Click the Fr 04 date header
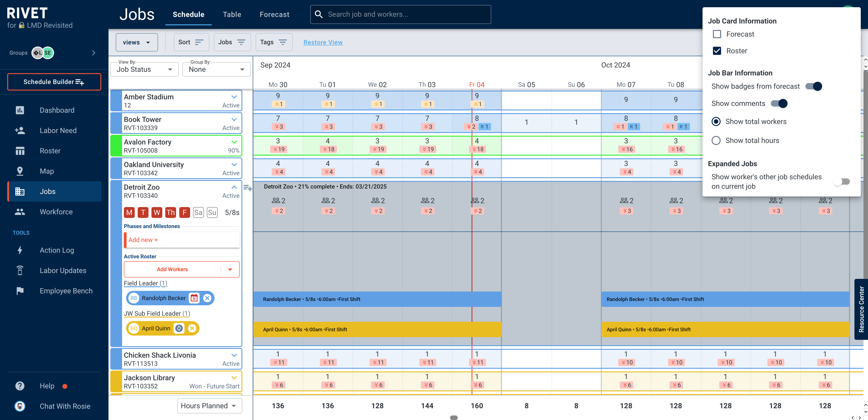Screen dimensions: 868x420 476,84
